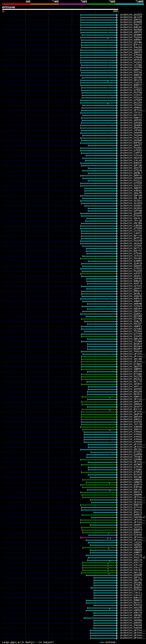Click the Large gaps legend text
Screen dimensions: 146x644
pos(28,642)
